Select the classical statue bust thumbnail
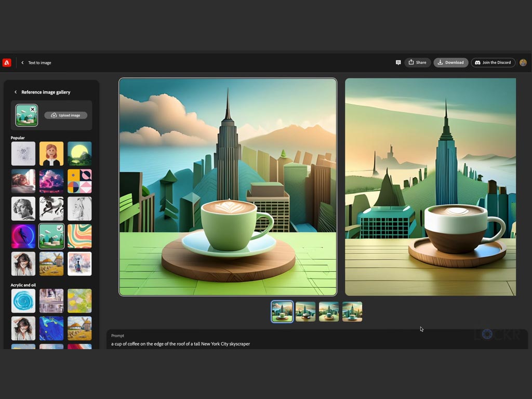 23,209
